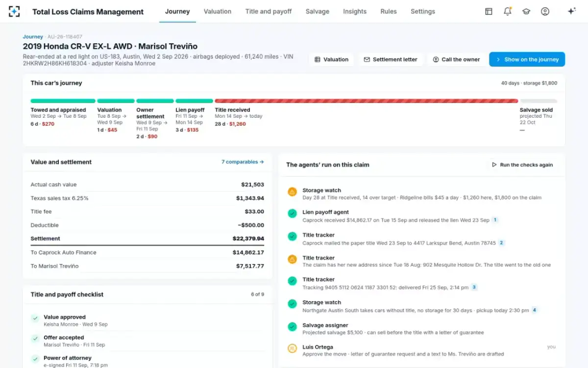The image size is (588, 368).
Task: Click the Journey breadcrumb link
Action: [x=33, y=37]
